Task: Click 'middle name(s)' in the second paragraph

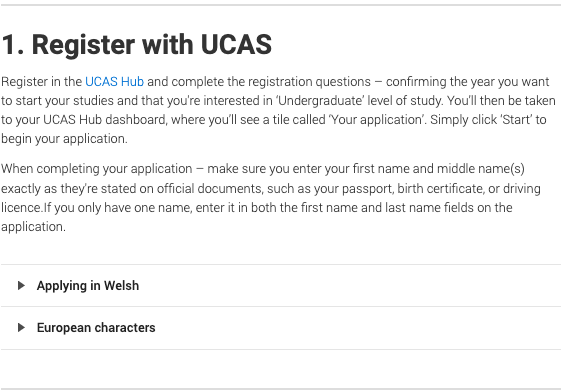Action: [x=481, y=169]
